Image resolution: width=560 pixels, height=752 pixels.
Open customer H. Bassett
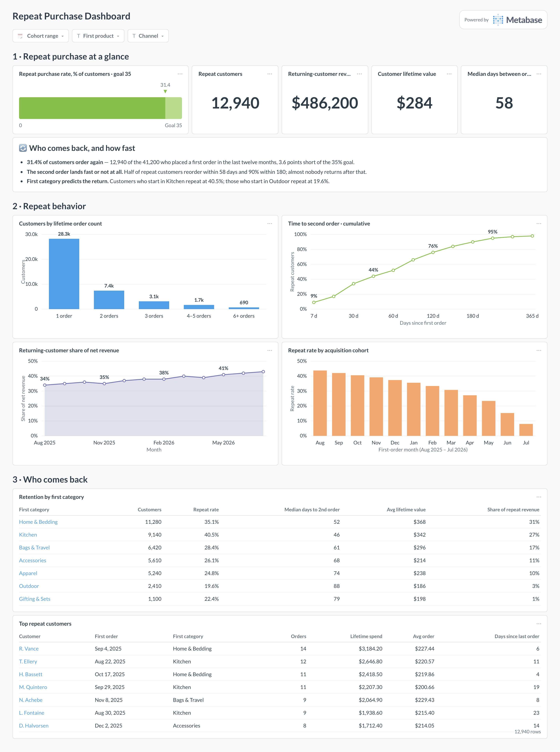[31, 674]
